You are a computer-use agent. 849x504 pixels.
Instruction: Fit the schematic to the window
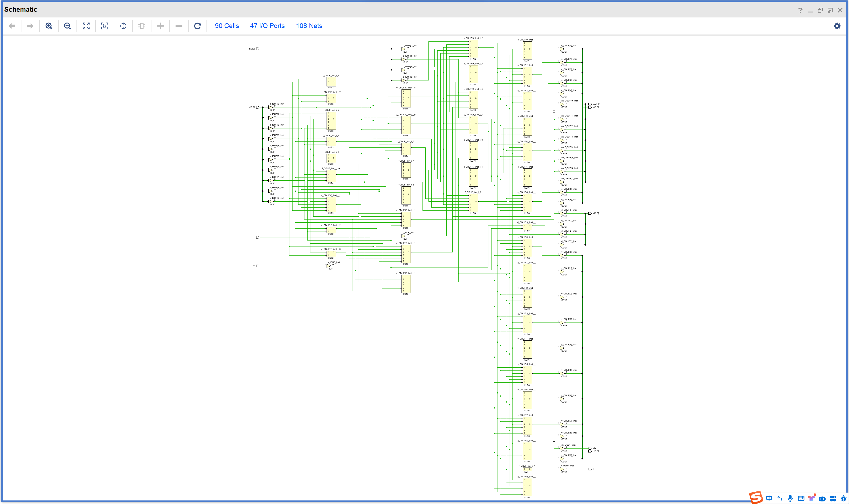(86, 26)
